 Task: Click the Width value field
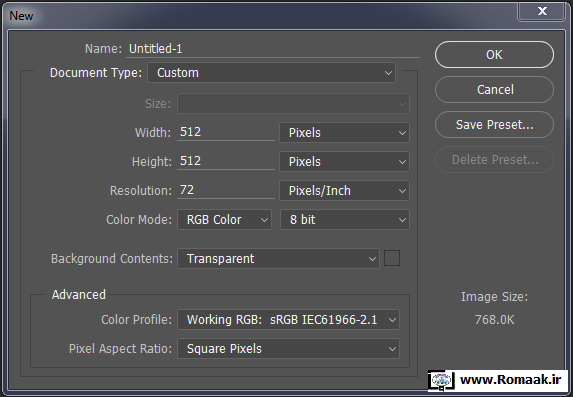[x=226, y=132]
